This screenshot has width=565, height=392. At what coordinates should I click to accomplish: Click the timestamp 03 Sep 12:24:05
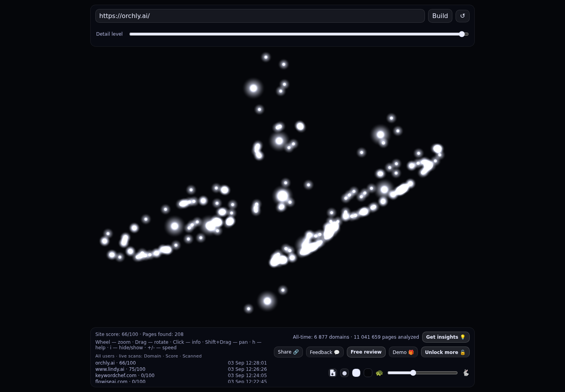pos(247,376)
